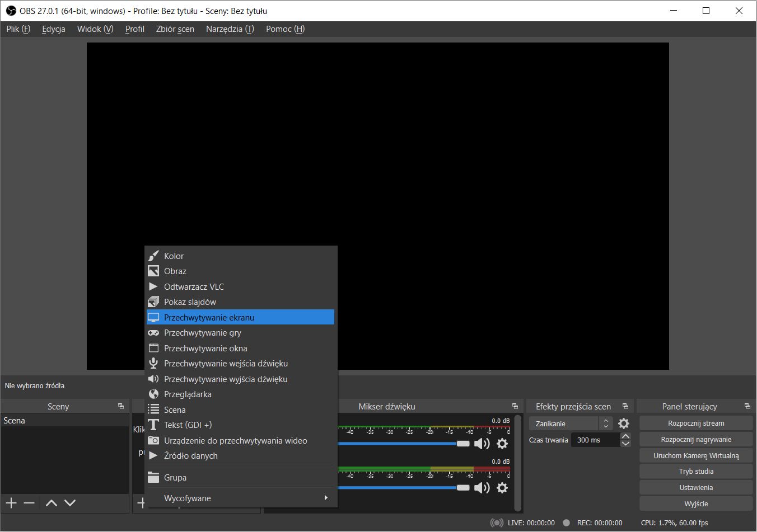Mute the upper audio track speaker
Viewport: 757px width, 532px height.
[482, 444]
